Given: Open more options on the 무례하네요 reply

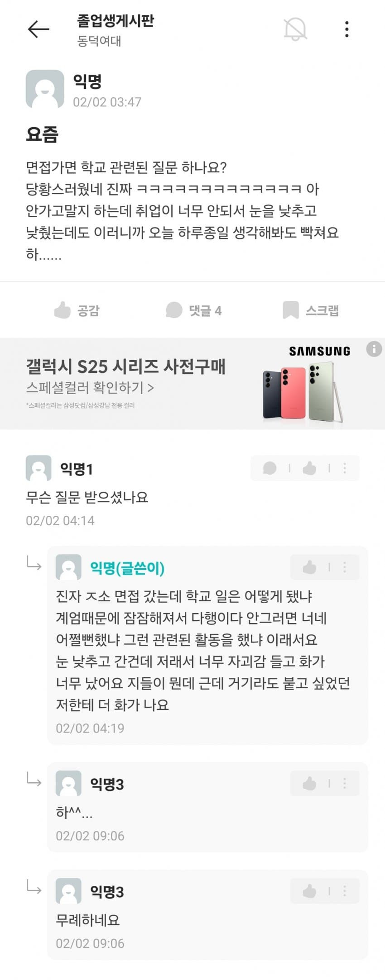Looking at the screenshot, I should click(x=345, y=891).
